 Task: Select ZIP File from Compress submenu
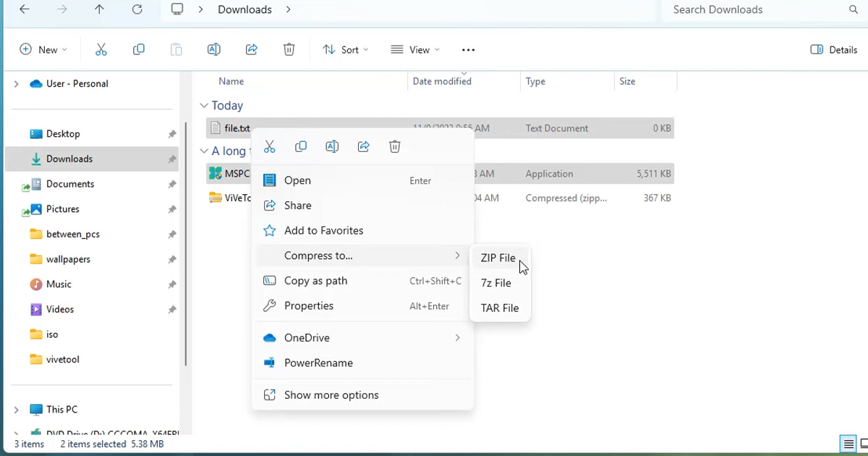[x=498, y=258]
